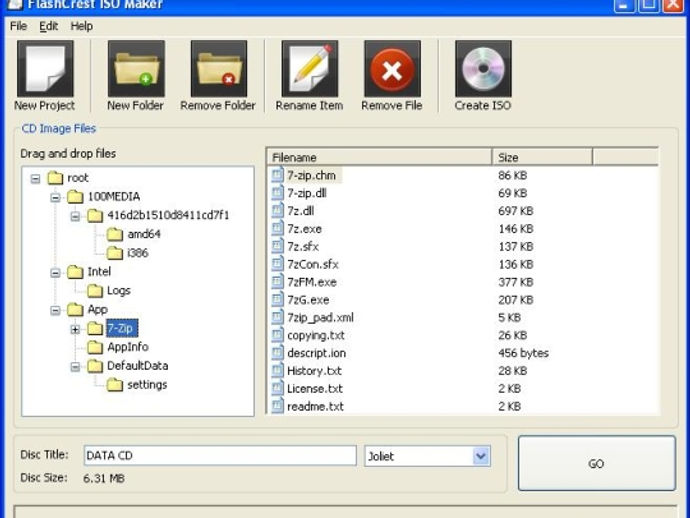
Task: Select the root folder icon in tree
Action: pos(55,178)
